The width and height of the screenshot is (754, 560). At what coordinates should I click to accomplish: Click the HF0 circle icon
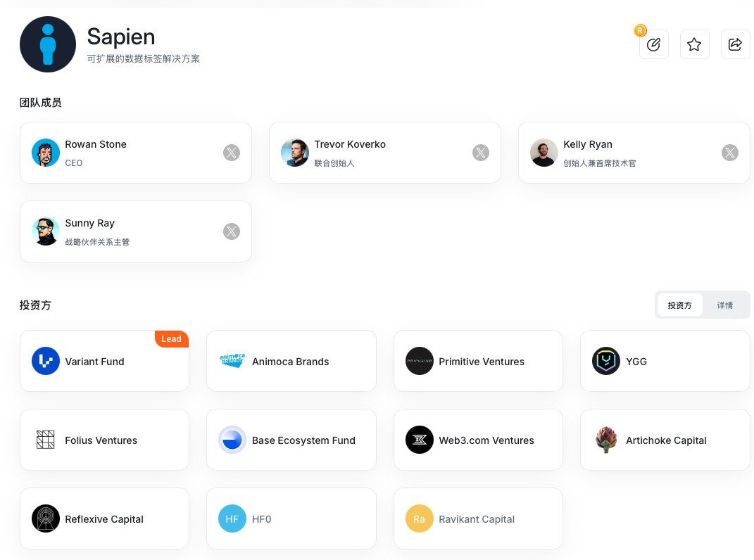pyautogui.click(x=232, y=518)
